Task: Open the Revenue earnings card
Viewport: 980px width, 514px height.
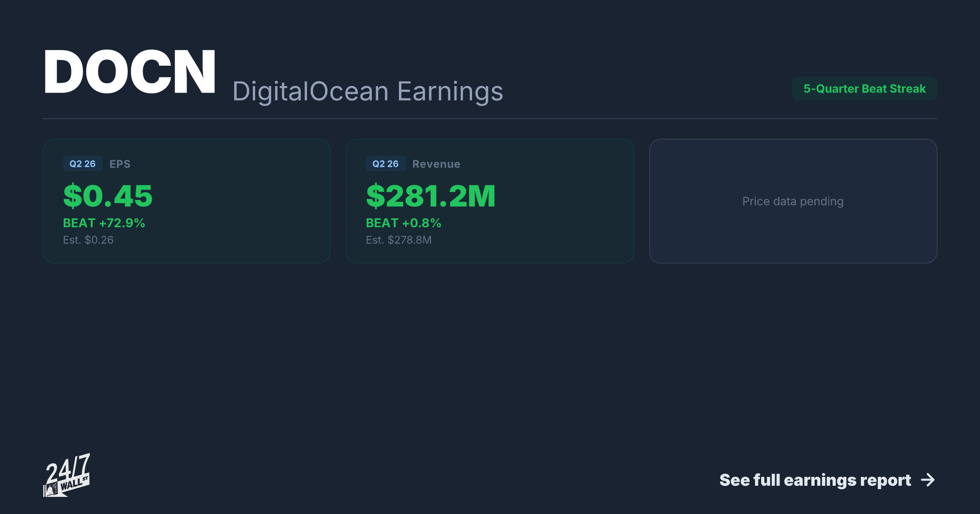Action: [x=490, y=201]
